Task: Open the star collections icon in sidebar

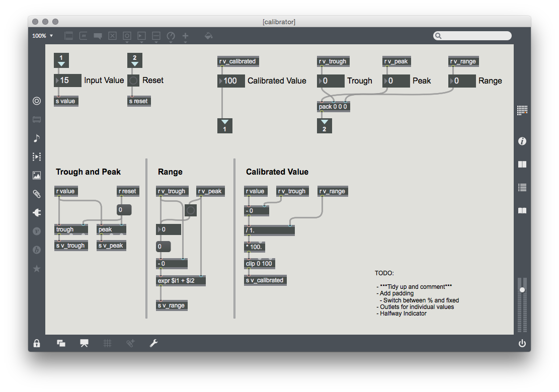Action: point(37,269)
